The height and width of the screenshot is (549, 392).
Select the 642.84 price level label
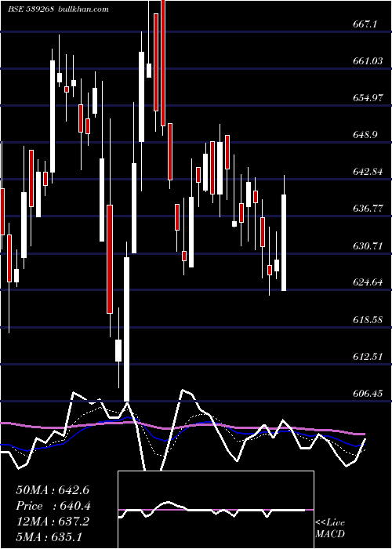368,172
